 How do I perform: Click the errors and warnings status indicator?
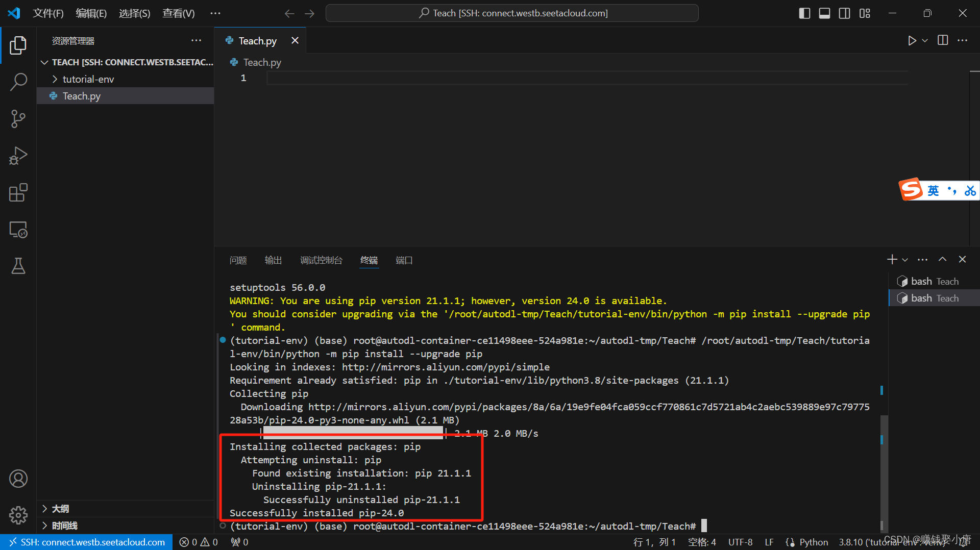199,542
